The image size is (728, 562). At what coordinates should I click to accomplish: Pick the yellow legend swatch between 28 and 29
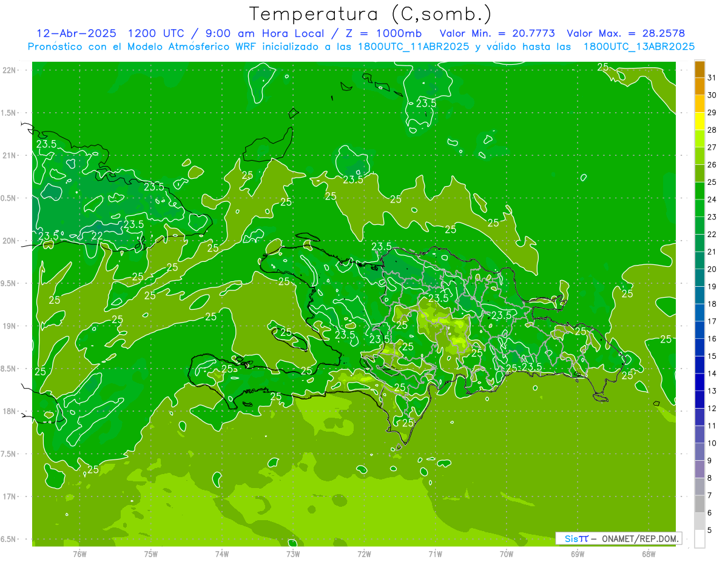click(699, 121)
